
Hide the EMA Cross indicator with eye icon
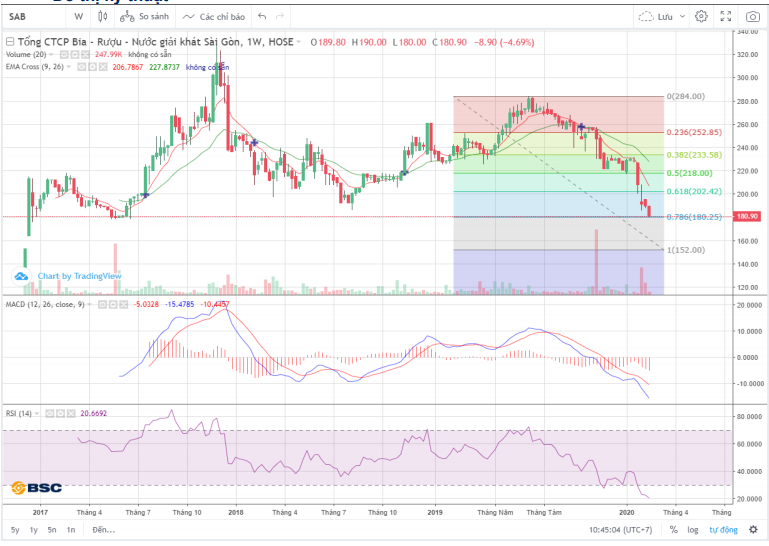(82, 67)
